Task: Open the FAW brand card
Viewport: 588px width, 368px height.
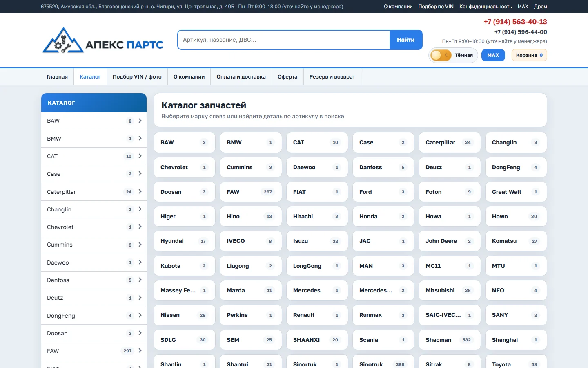Action: 251,192
